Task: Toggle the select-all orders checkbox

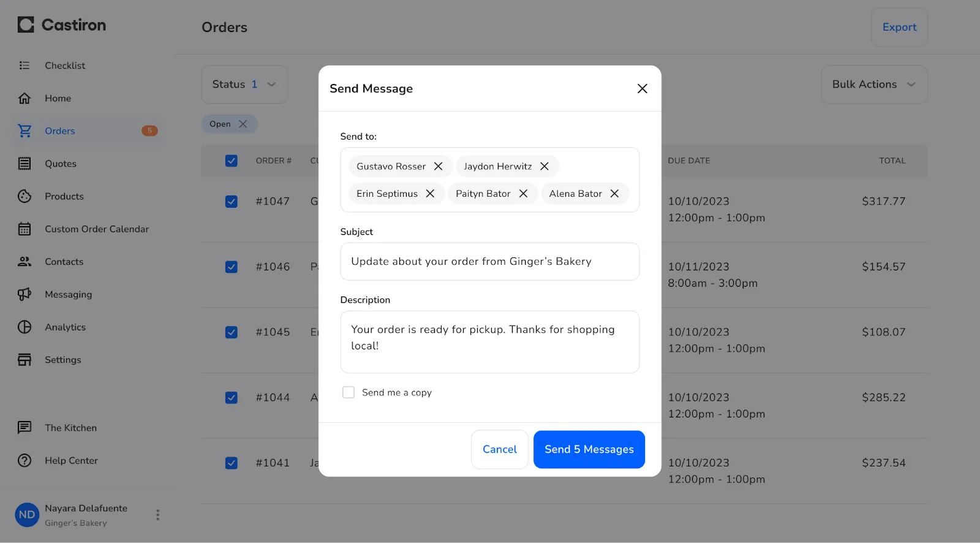Action: 232,161
